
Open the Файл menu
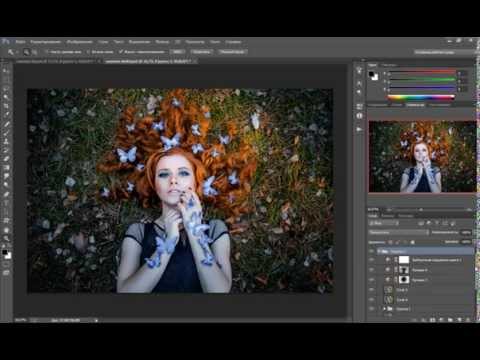pos(20,42)
